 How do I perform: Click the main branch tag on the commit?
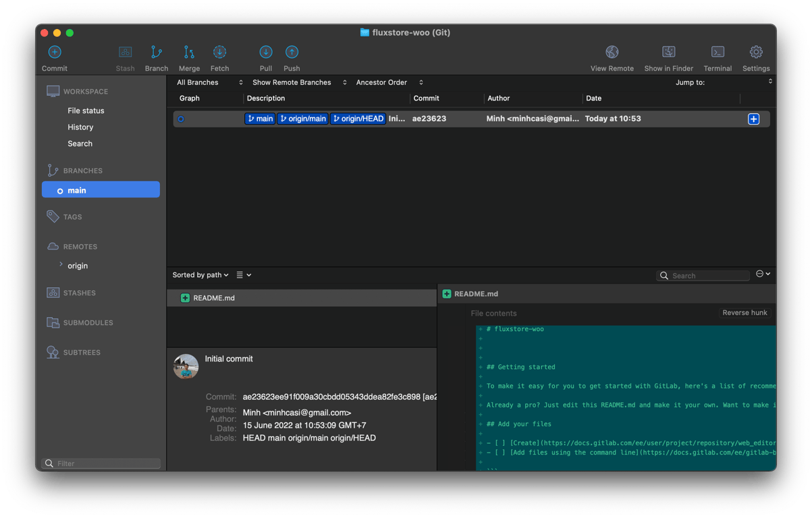[260, 119]
